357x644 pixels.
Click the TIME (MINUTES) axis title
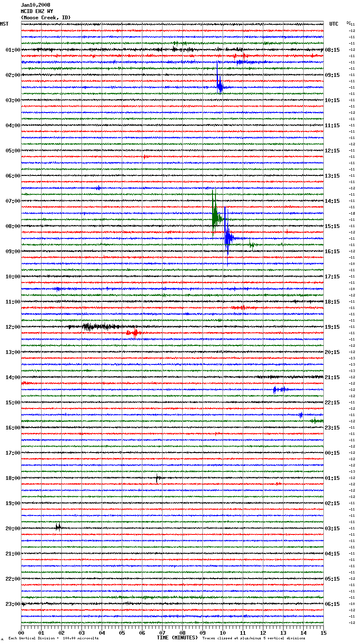[x=177, y=638]
